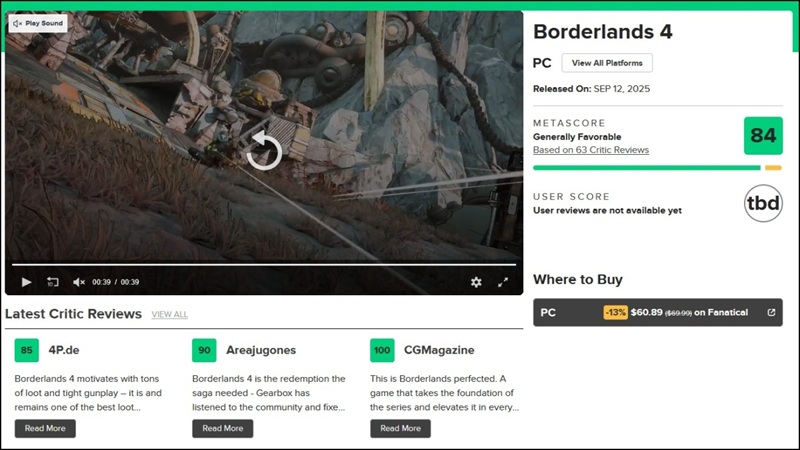The height and width of the screenshot is (450, 800).
Task: Click the replay icon in video center
Action: pos(264,150)
